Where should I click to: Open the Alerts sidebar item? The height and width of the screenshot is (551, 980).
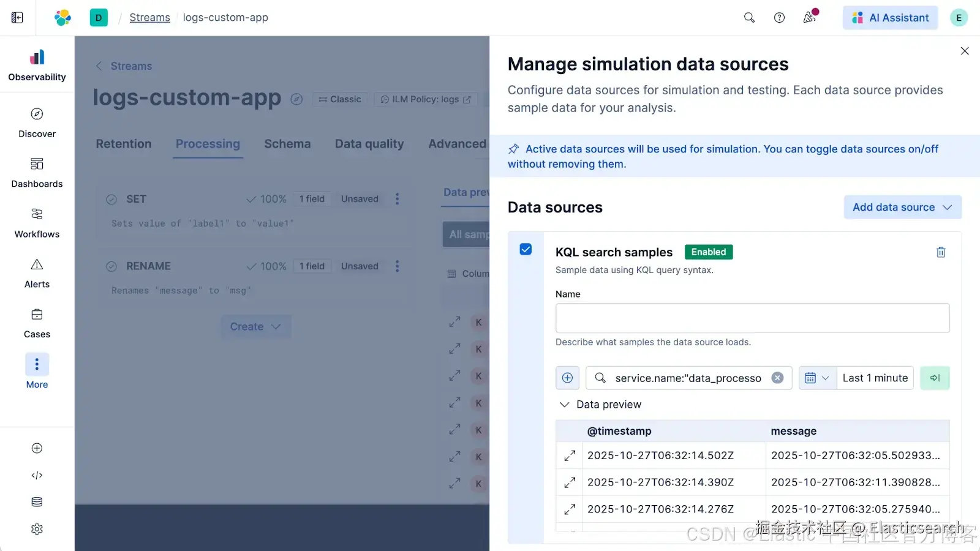point(37,273)
